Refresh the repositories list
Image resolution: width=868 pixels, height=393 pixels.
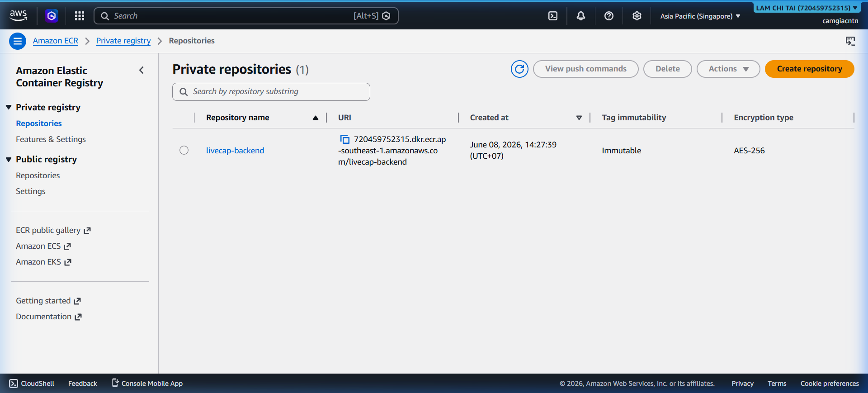519,69
